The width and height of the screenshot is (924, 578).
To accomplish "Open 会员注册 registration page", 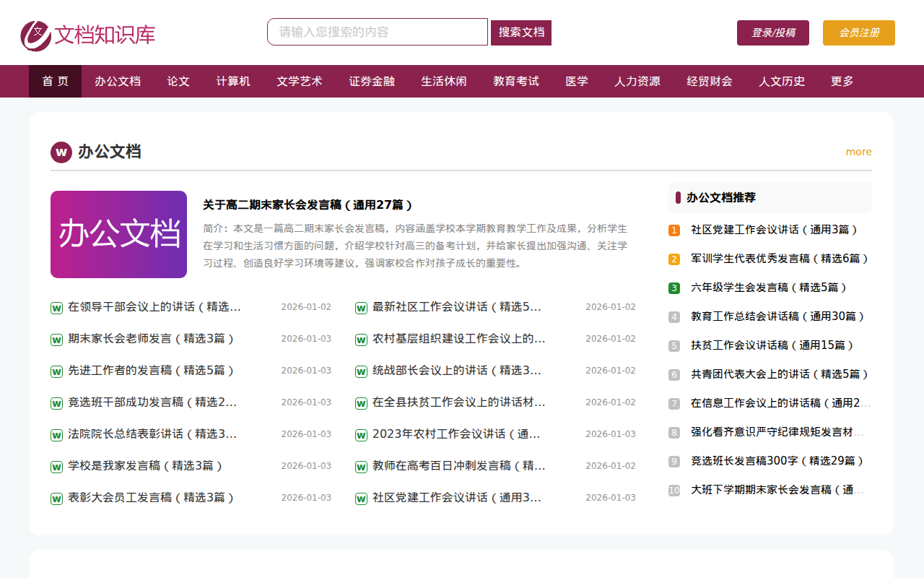I will click(x=858, y=33).
